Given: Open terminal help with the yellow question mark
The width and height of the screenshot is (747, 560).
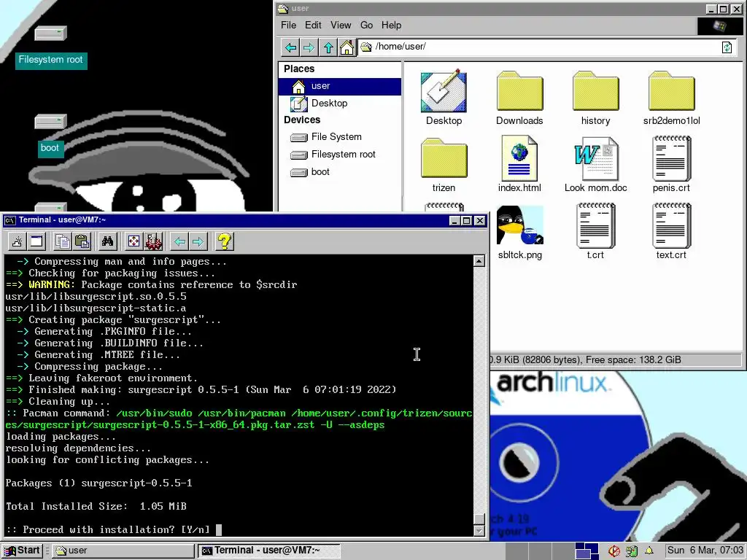Looking at the screenshot, I should tap(225, 241).
